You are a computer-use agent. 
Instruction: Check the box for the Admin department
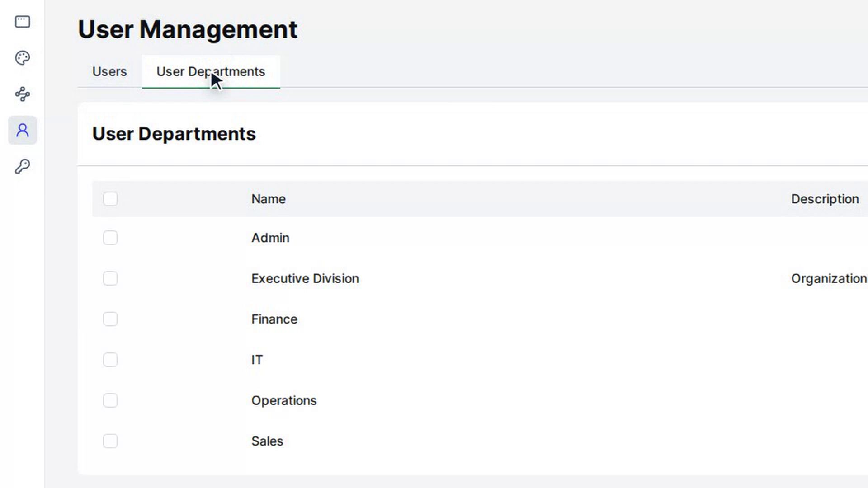click(x=110, y=238)
